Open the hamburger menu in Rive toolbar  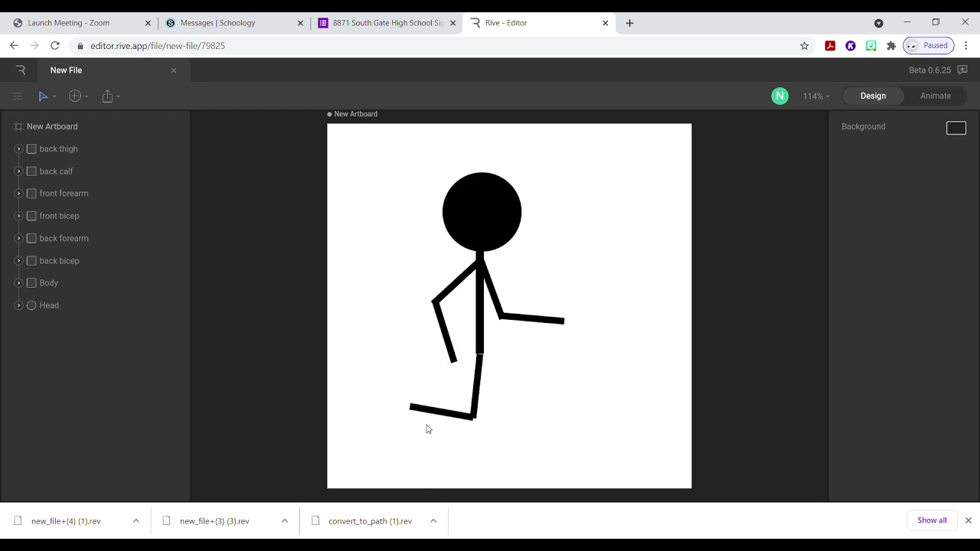coord(18,96)
